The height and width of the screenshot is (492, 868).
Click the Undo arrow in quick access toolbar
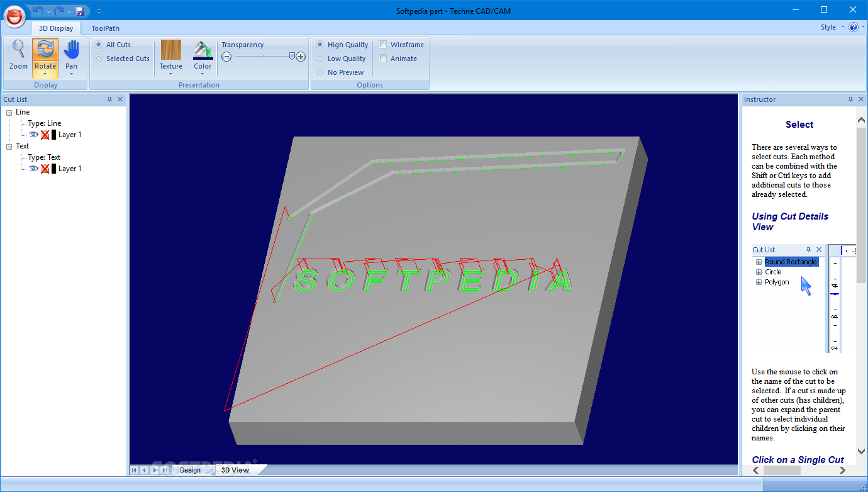tap(38, 11)
